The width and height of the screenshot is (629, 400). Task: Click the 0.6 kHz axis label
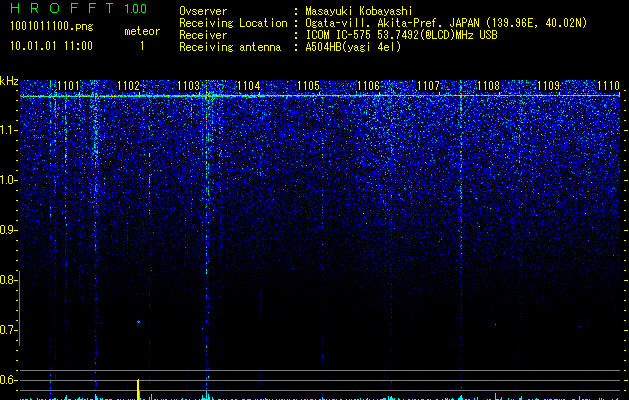click(x=9, y=380)
